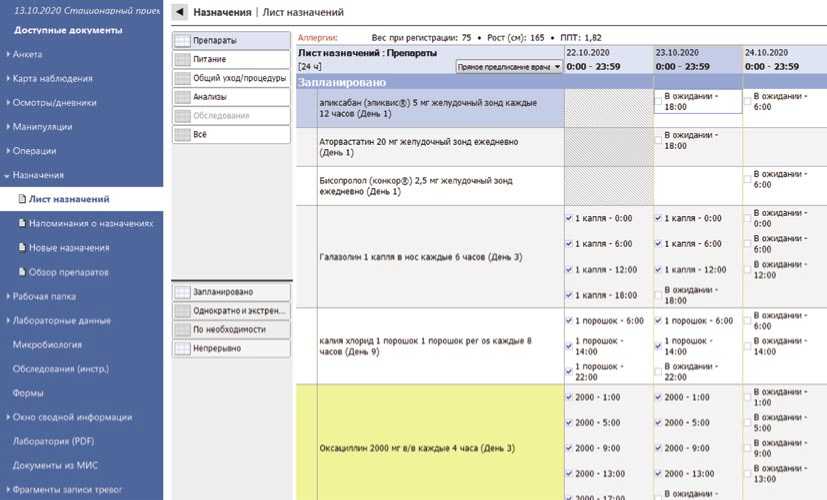827x500 pixels.
Task: Collapse the Назначения sidebar section
Action: point(8,175)
